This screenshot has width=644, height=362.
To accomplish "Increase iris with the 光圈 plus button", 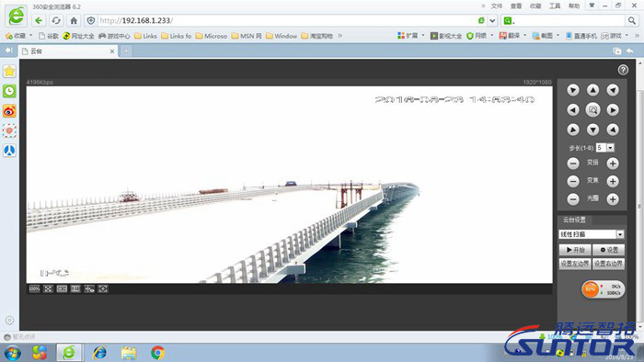I will pos(613,199).
